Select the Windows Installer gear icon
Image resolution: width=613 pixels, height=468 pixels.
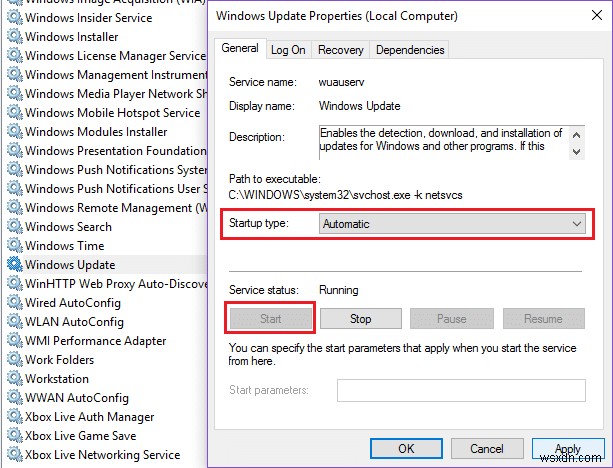pyautogui.click(x=14, y=37)
